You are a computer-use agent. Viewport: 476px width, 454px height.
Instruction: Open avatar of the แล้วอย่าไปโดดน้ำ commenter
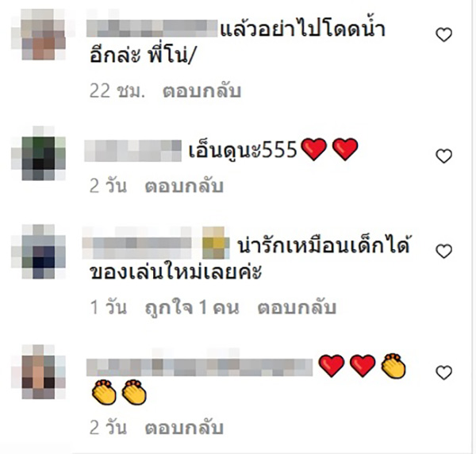(x=39, y=34)
